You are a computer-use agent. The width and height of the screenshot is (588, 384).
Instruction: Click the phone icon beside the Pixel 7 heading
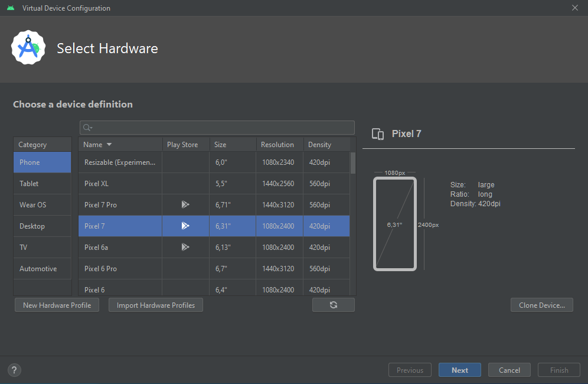[x=378, y=134]
